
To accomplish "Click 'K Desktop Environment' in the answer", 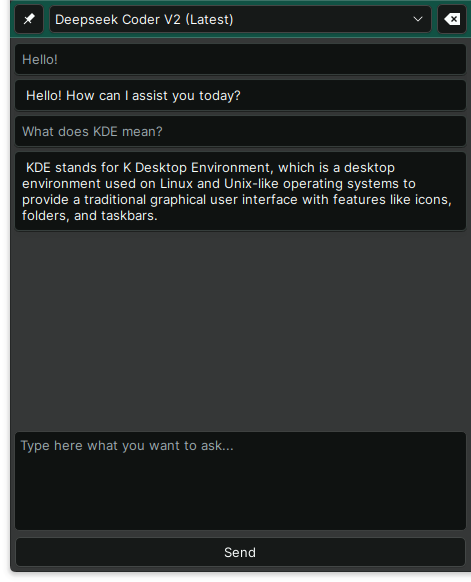I will tap(196, 168).
